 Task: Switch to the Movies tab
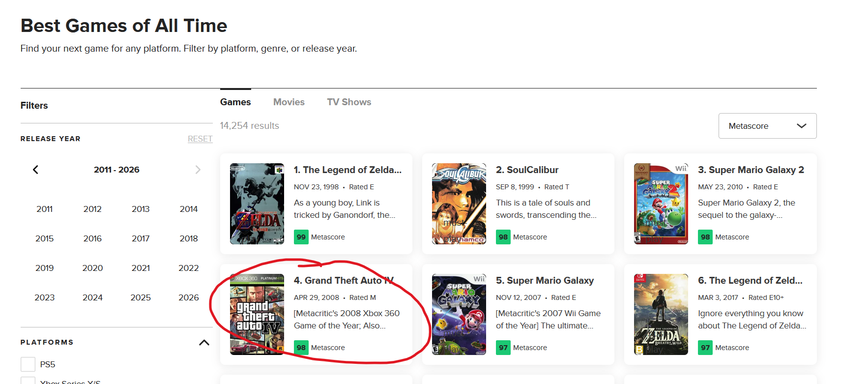click(x=289, y=102)
